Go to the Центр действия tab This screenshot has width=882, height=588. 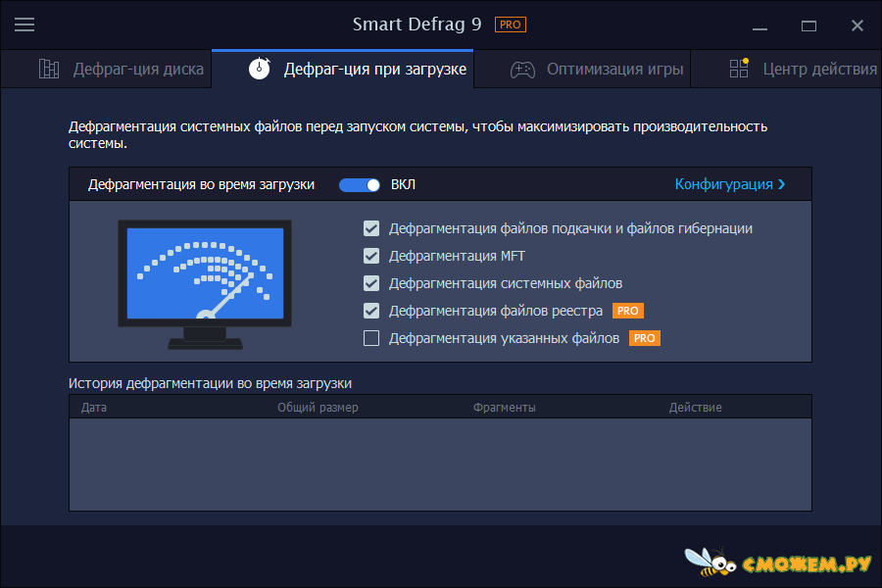coord(786,69)
